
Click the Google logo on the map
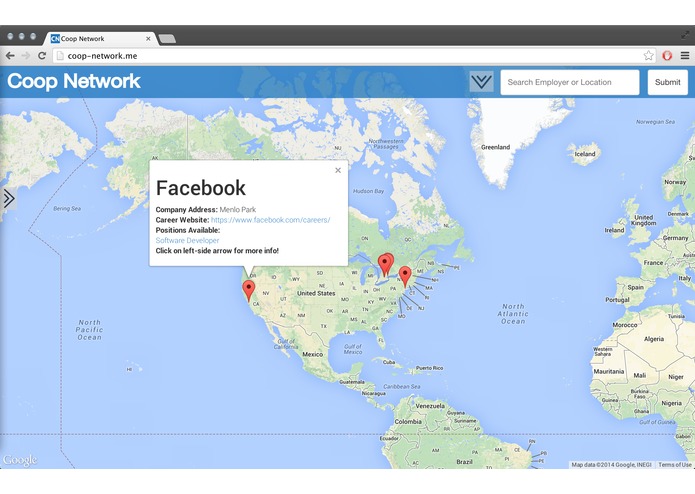(x=20, y=460)
